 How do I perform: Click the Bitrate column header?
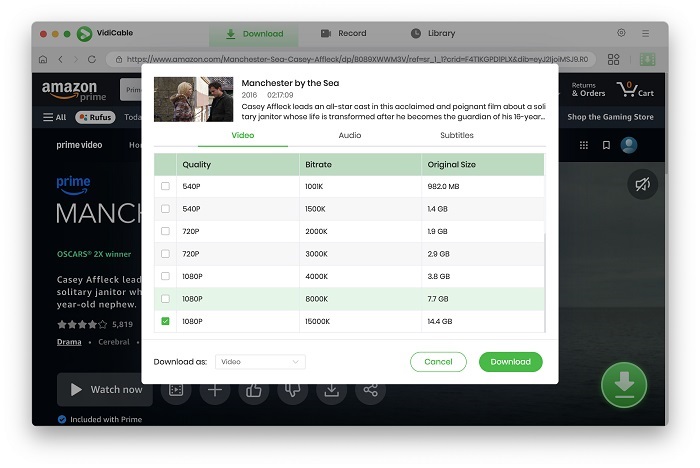(360, 164)
